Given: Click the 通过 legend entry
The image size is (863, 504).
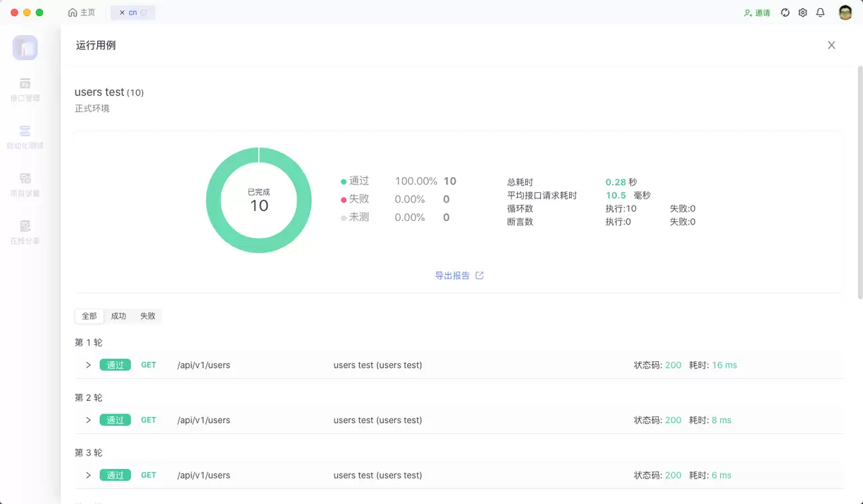Looking at the screenshot, I should pos(355,181).
